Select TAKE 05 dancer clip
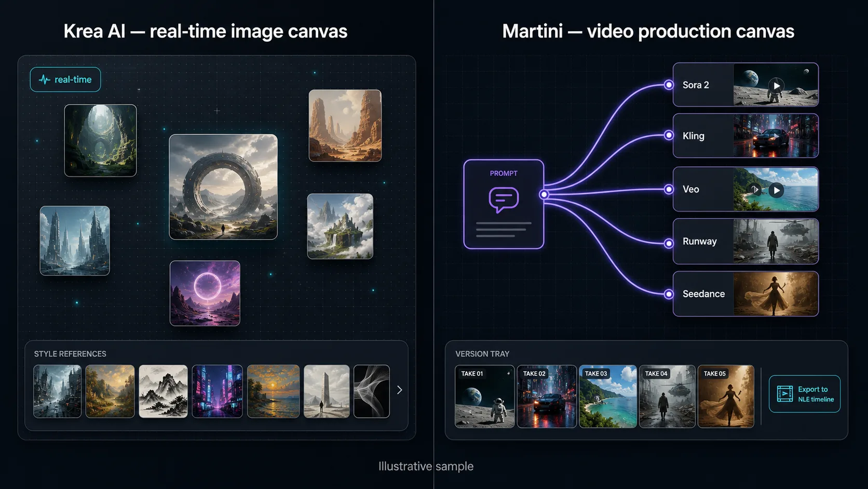868x489 pixels. click(x=726, y=397)
